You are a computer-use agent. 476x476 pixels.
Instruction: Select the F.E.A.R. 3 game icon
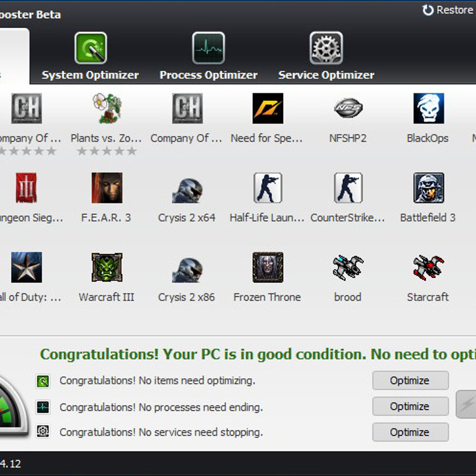(x=107, y=188)
